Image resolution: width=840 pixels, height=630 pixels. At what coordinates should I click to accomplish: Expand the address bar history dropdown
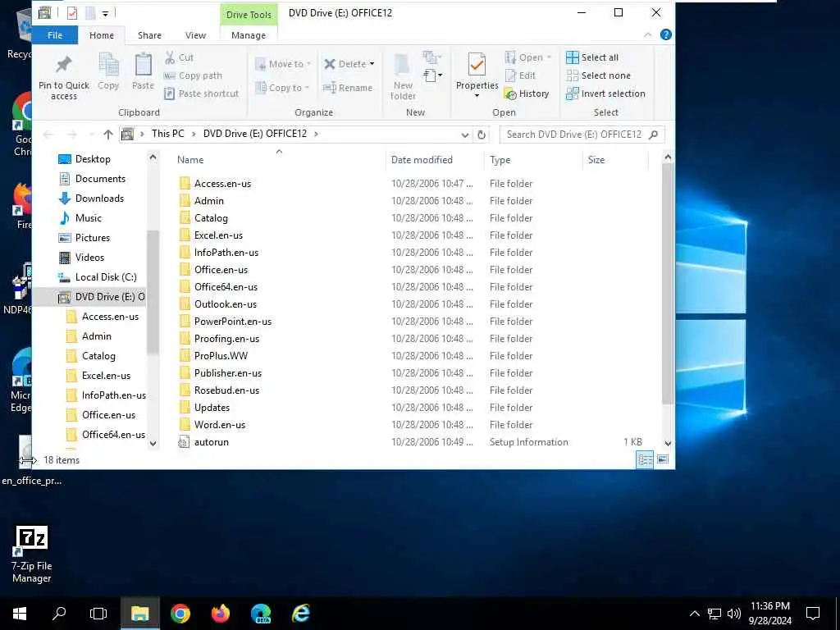465,135
